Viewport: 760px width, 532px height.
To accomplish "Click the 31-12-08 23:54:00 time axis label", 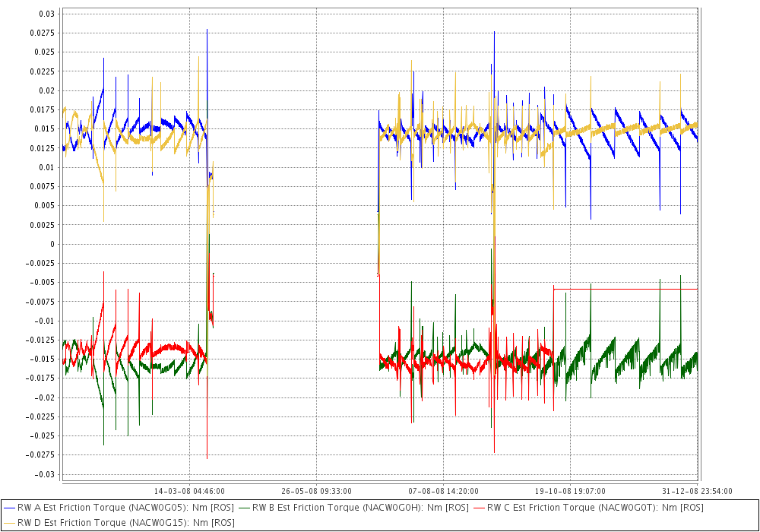I will (x=697, y=491).
